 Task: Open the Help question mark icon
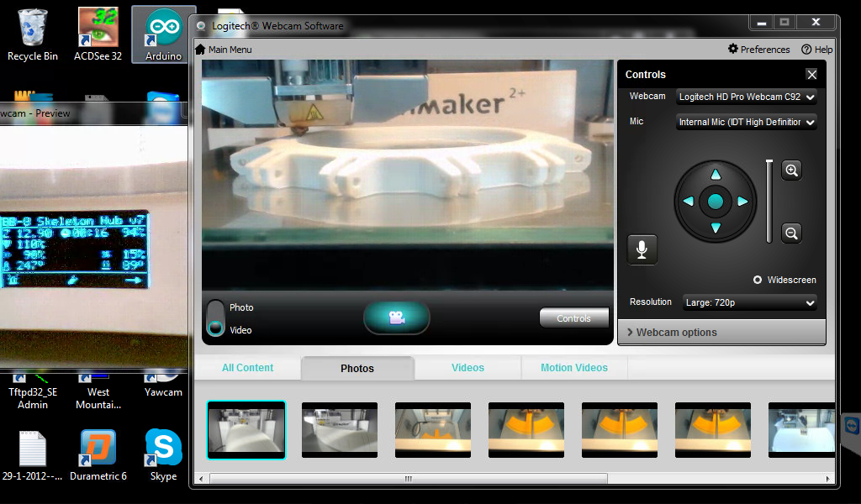coord(806,50)
